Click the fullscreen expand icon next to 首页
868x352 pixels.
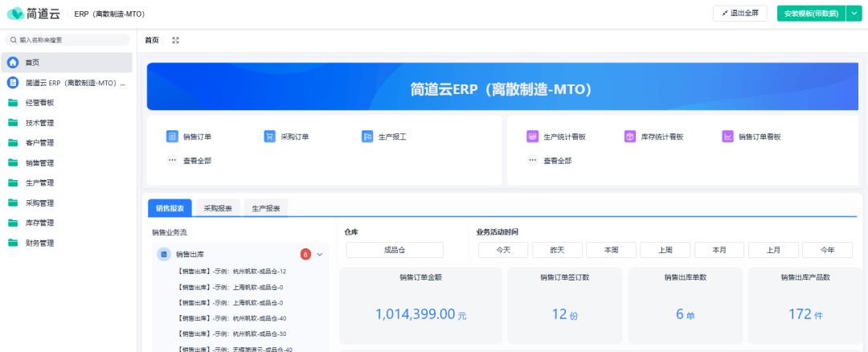pos(175,40)
